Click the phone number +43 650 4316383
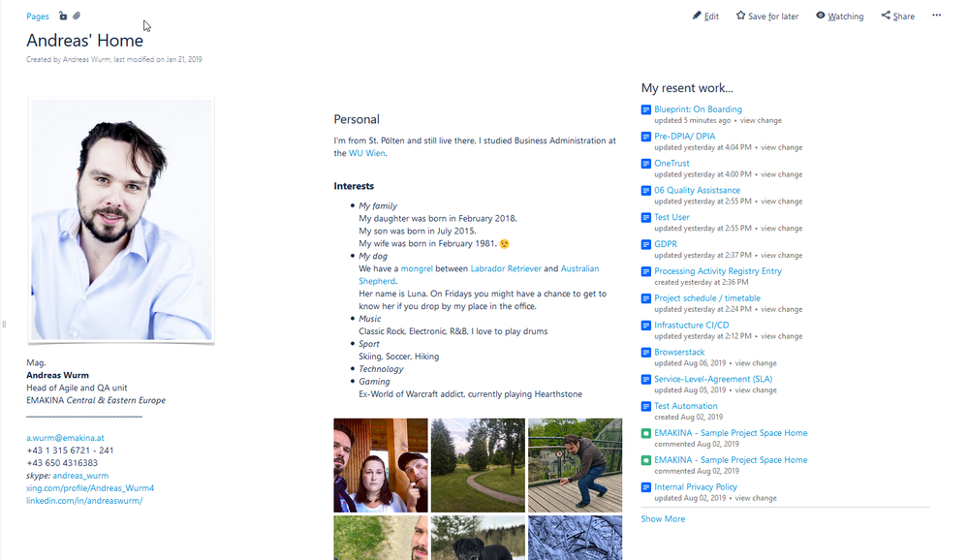 [62, 463]
